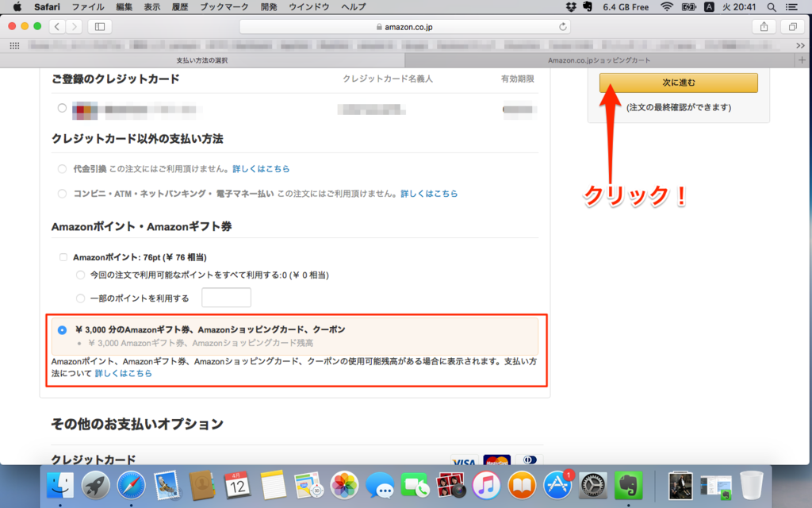Open the ヘルプ menu
This screenshot has height=508, width=812.
click(354, 6)
